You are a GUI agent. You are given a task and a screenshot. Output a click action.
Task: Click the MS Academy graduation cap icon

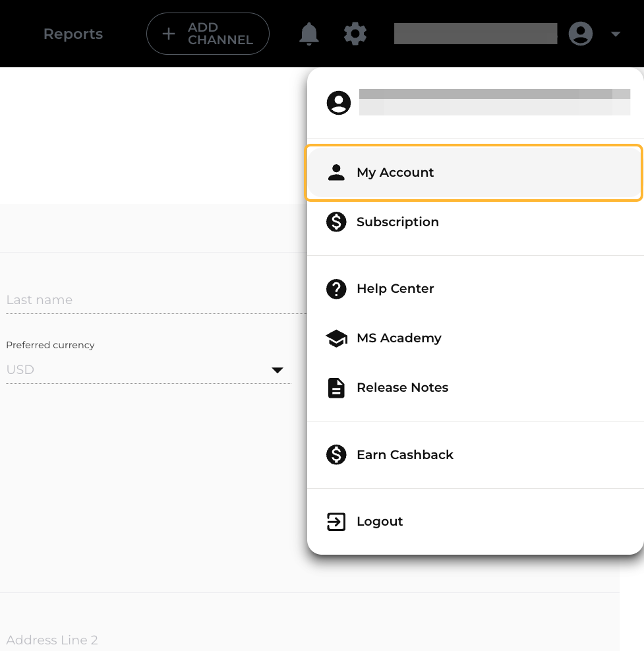pyautogui.click(x=337, y=338)
